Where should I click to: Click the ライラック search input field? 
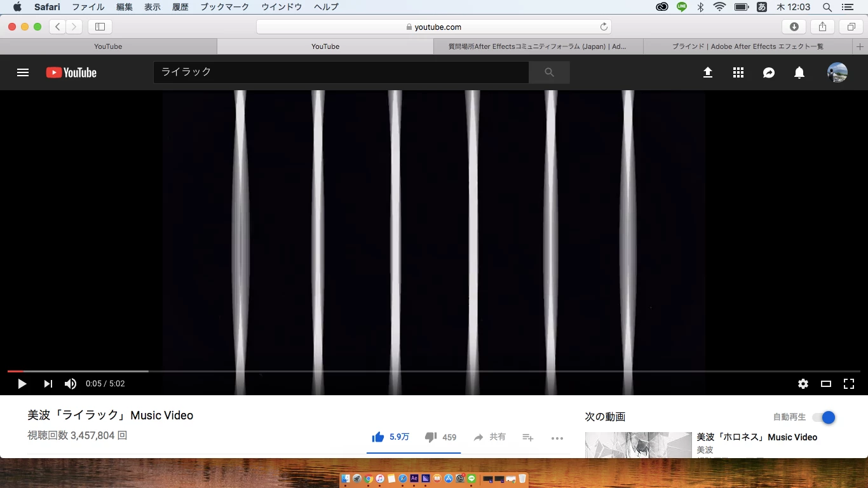(341, 72)
